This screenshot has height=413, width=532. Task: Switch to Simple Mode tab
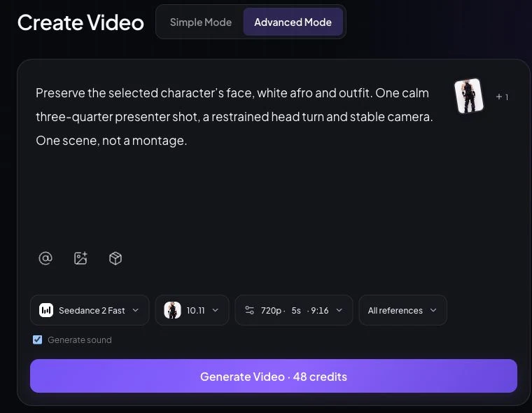point(200,22)
